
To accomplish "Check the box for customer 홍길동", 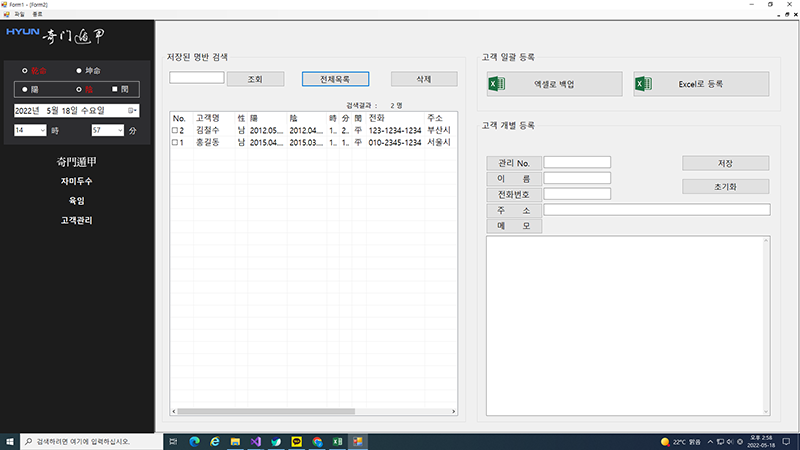I will [x=175, y=143].
